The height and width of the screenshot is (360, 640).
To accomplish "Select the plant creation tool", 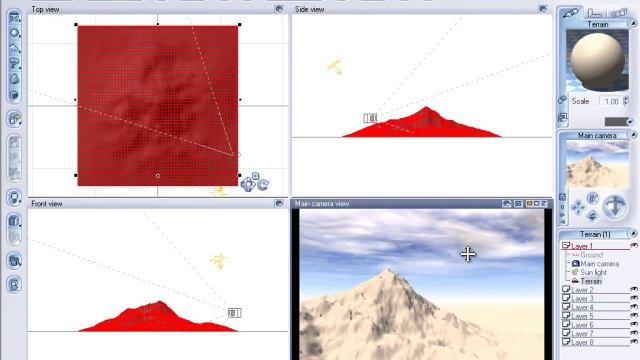I will [x=15, y=64].
